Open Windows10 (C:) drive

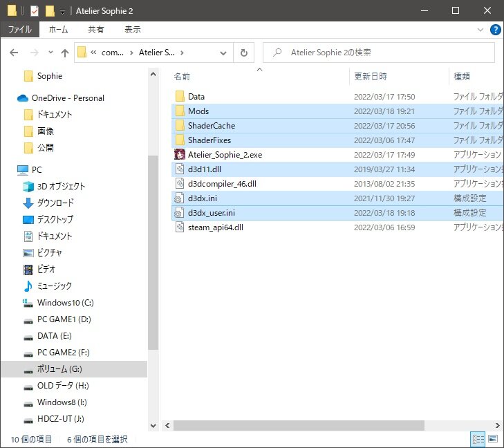[x=65, y=302]
